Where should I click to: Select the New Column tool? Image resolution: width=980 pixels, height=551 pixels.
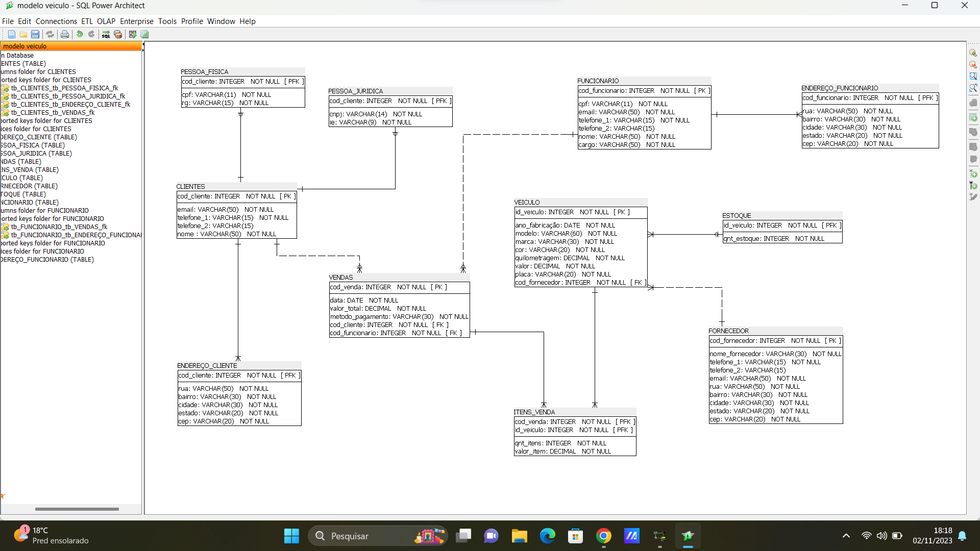(x=973, y=132)
